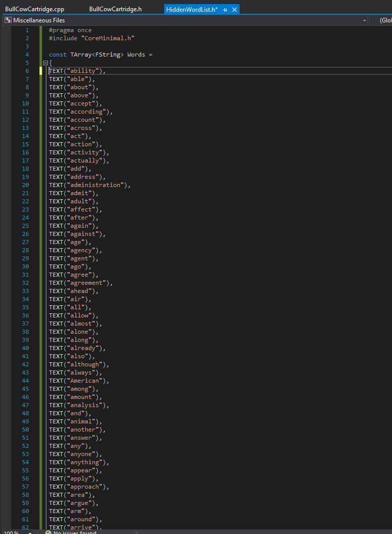Click the TEXT("American") line

pos(79,381)
